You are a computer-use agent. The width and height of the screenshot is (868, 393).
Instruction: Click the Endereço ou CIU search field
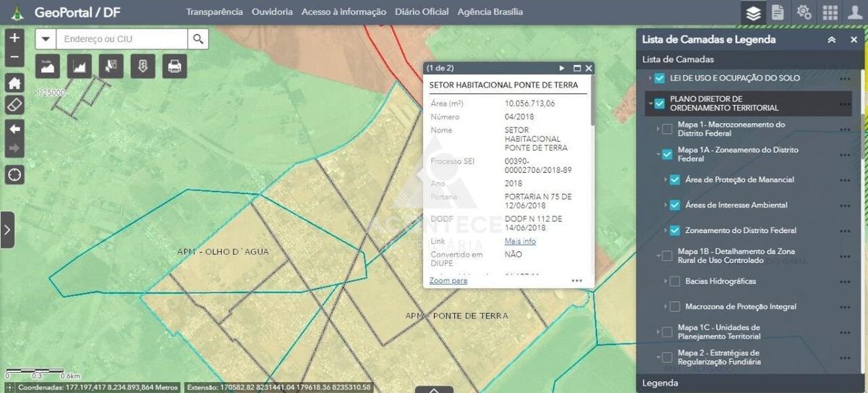click(122, 39)
